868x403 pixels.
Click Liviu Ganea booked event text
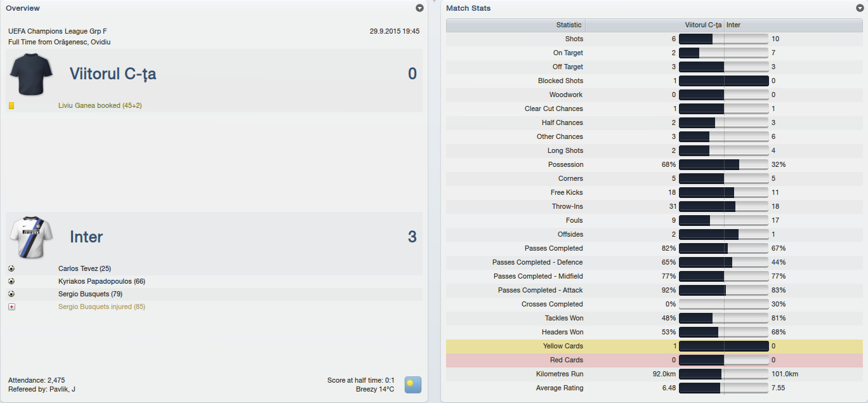point(100,105)
